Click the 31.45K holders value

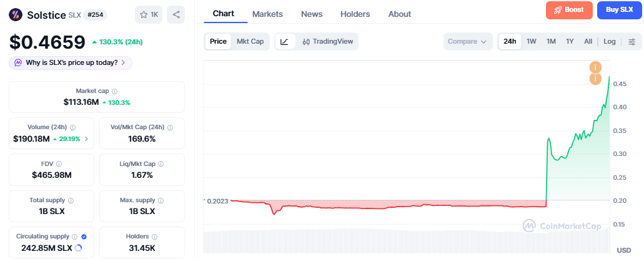[x=142, y=248]
